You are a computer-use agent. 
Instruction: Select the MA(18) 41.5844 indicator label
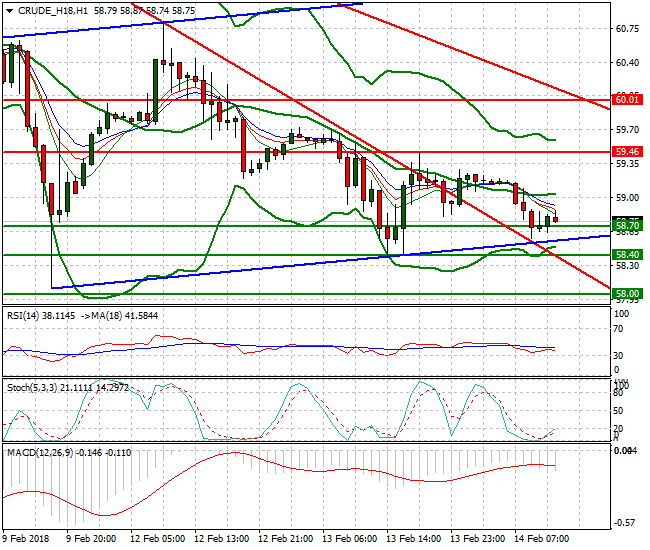coord(125,316)
